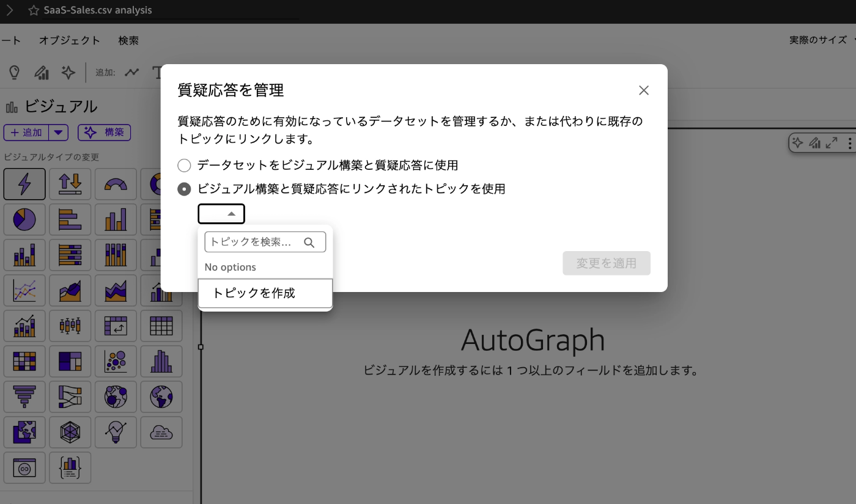Choose the vertical stacked 100% bar chart

tap(116, 255)
